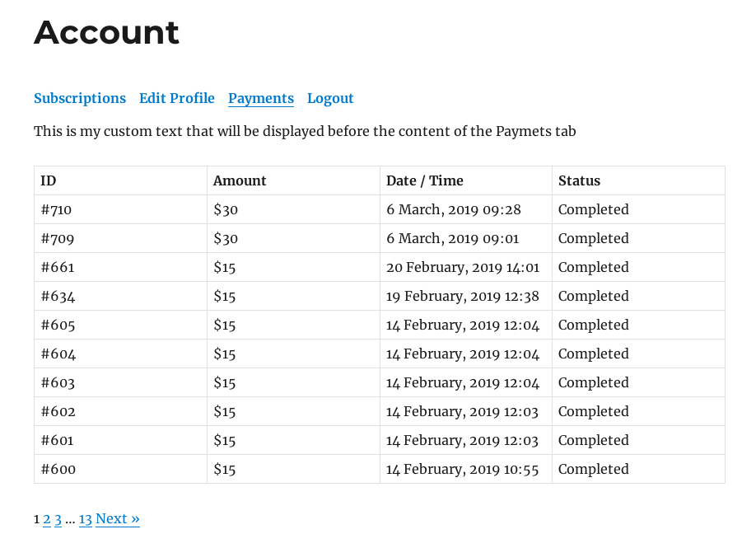Click Completed status of payment #600
Image resolution: width=756 pixels, height=548 pixels.
(594, 469)
